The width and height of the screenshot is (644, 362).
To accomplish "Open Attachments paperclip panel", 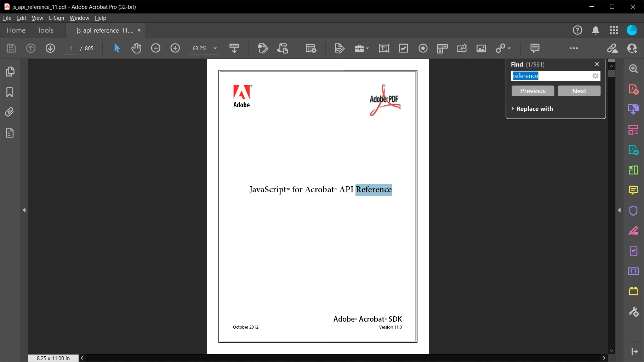I will point(10,112).
